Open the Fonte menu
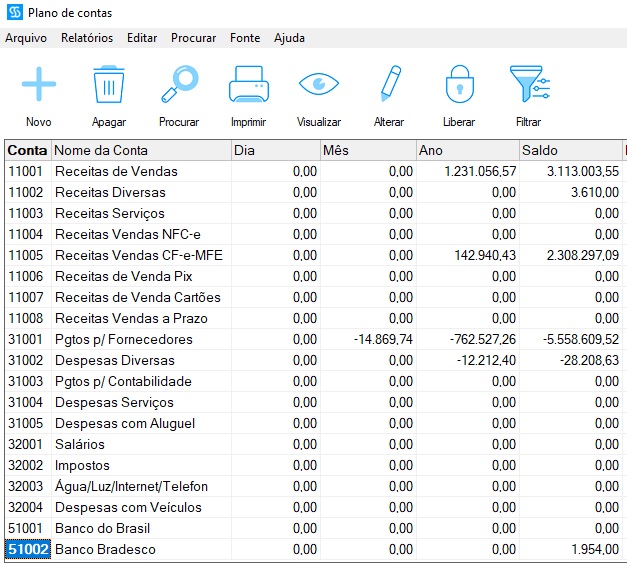 tap(245, 38)
